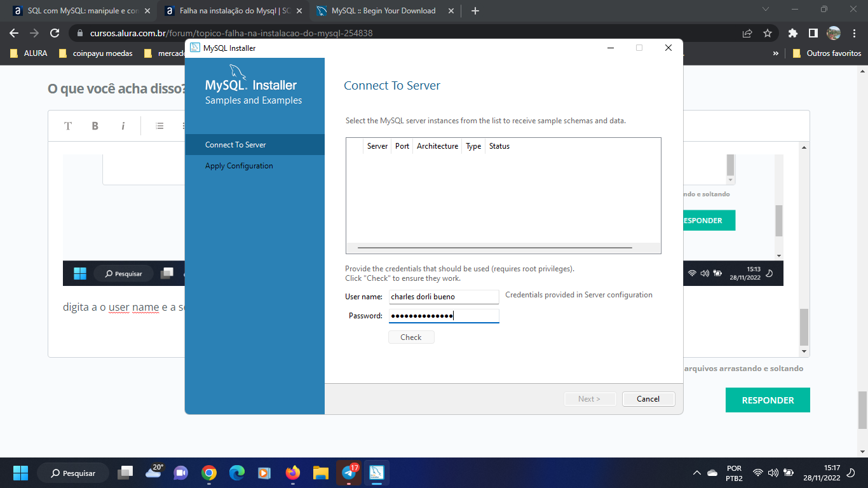Show hidden tray icons chevron
The image size is (868, 488).
coord(697,473)
